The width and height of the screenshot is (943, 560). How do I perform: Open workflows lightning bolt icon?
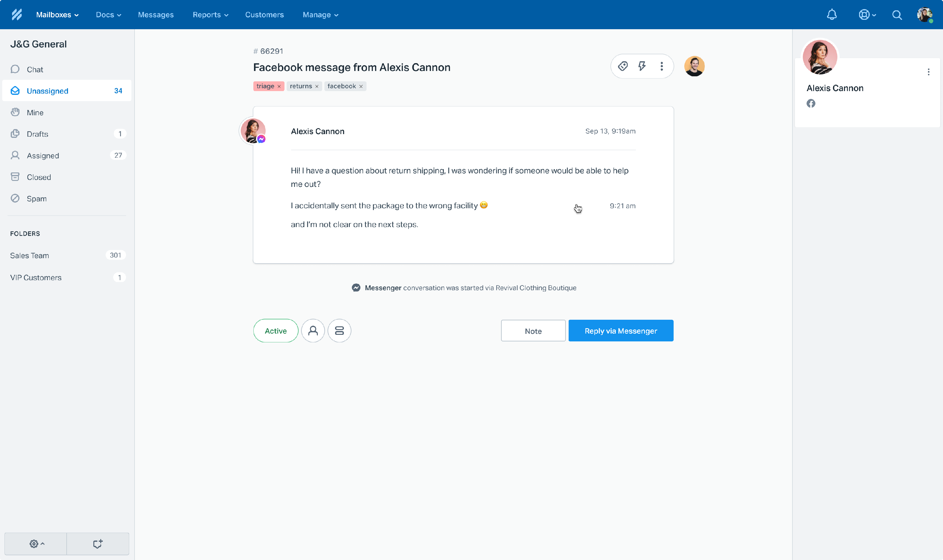tap(642, 66)
